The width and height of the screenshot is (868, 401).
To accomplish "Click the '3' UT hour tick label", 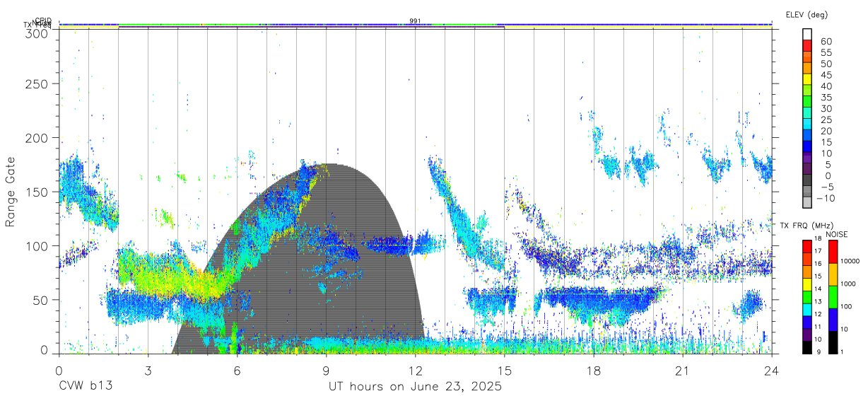I will coord(148,371).
